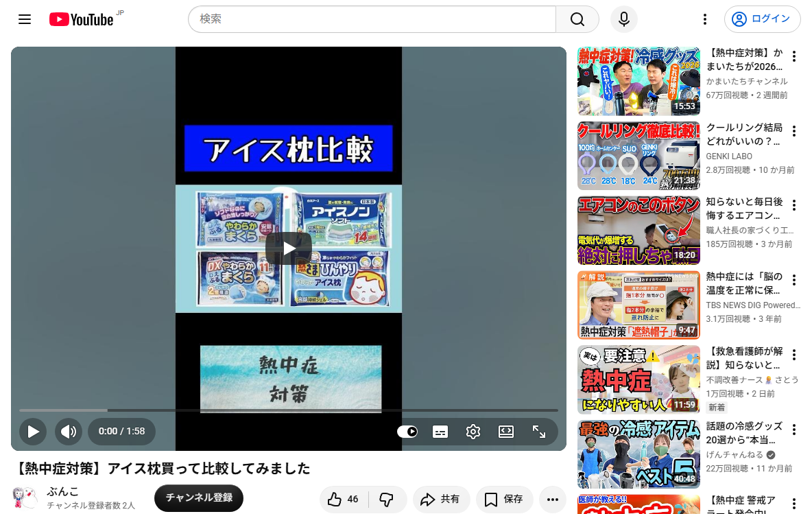Click title 話題の冷感グッズ20選から
This screenshot has width=812, height=514.
click(745, 432)
